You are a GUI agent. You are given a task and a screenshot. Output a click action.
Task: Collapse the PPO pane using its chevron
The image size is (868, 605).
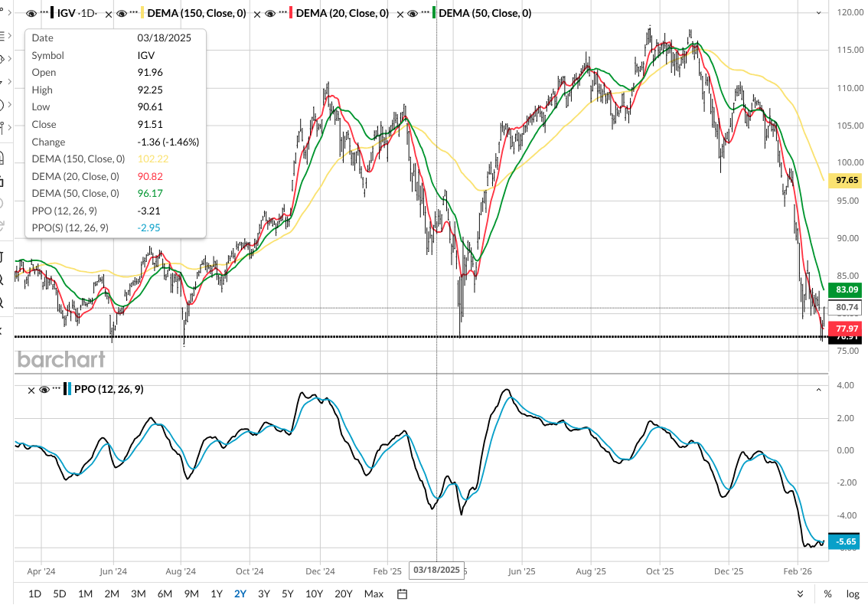point(819,390)
